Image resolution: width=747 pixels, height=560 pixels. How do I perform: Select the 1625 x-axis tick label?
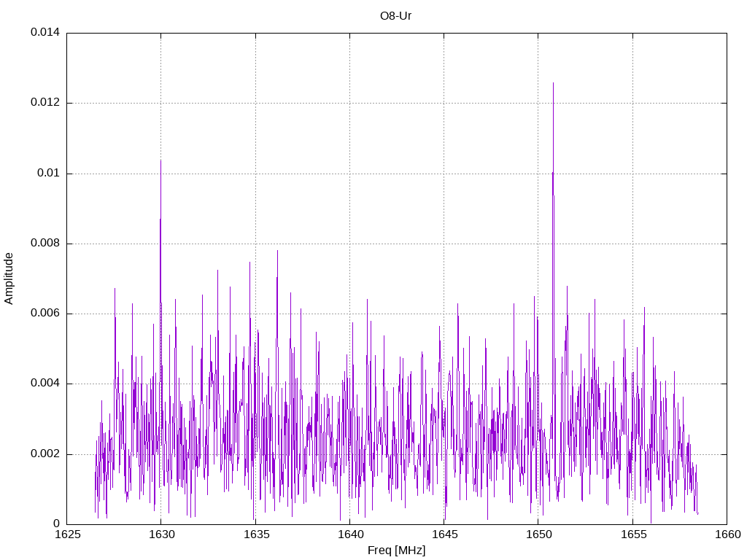[66, 534]
